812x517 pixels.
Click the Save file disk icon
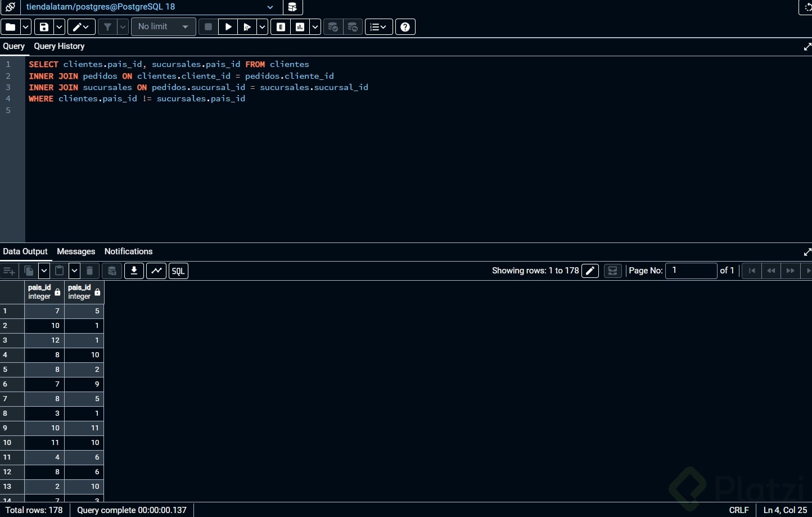44,27
